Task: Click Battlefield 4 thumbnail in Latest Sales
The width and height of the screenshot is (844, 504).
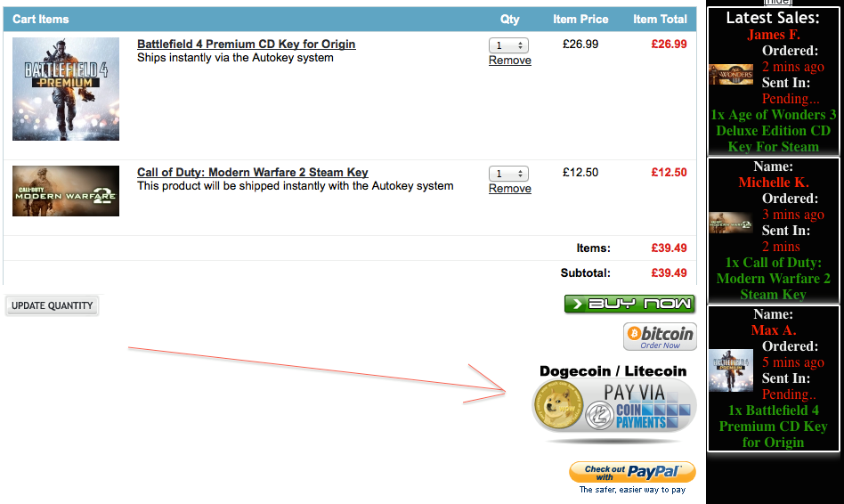Action: click(x=730, y=370)
